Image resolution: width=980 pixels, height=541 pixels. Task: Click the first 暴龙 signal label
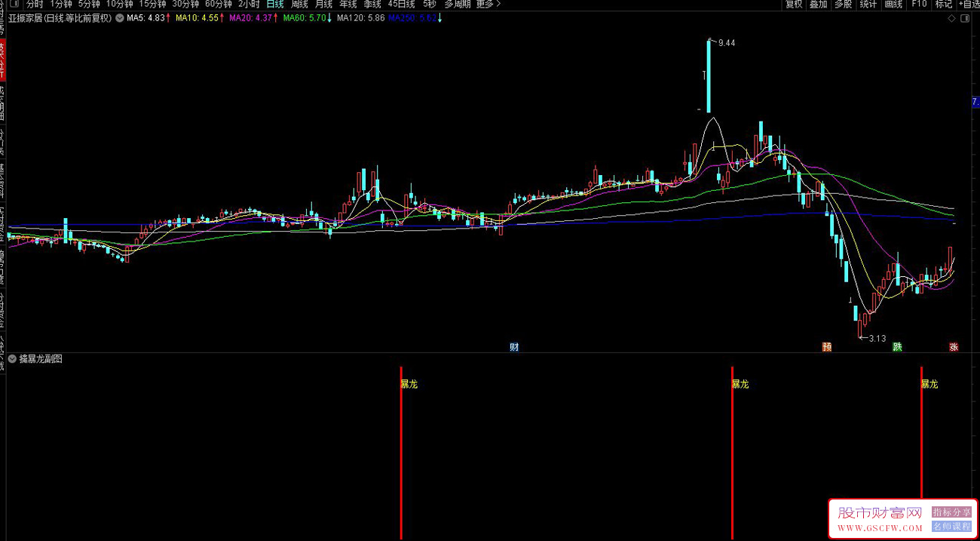coord(409,384)
